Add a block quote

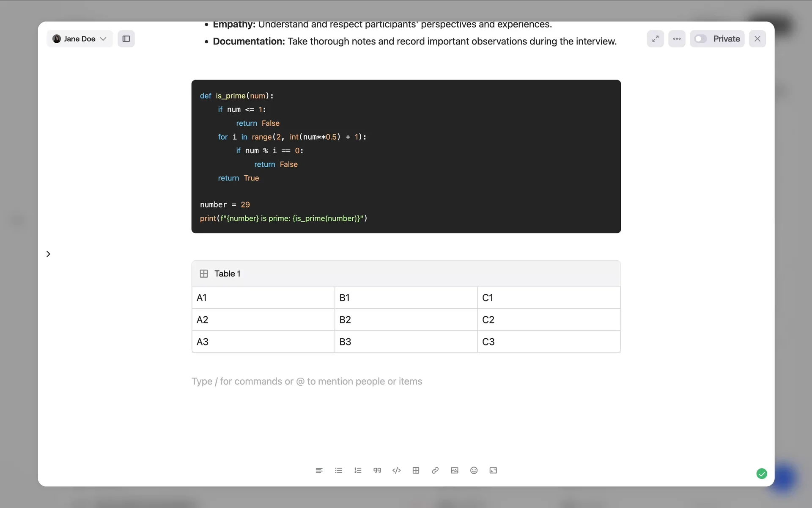(x=377, y=470)
